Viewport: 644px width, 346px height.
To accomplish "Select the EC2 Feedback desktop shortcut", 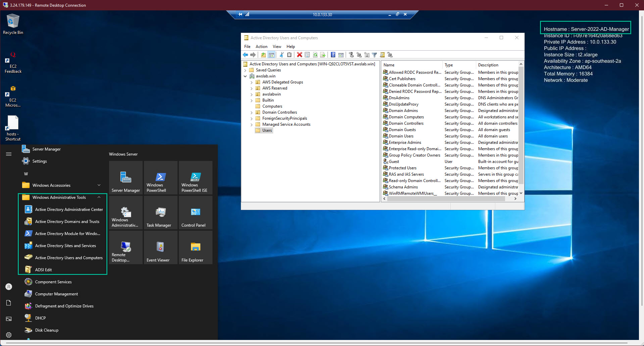I will (13, 63).
